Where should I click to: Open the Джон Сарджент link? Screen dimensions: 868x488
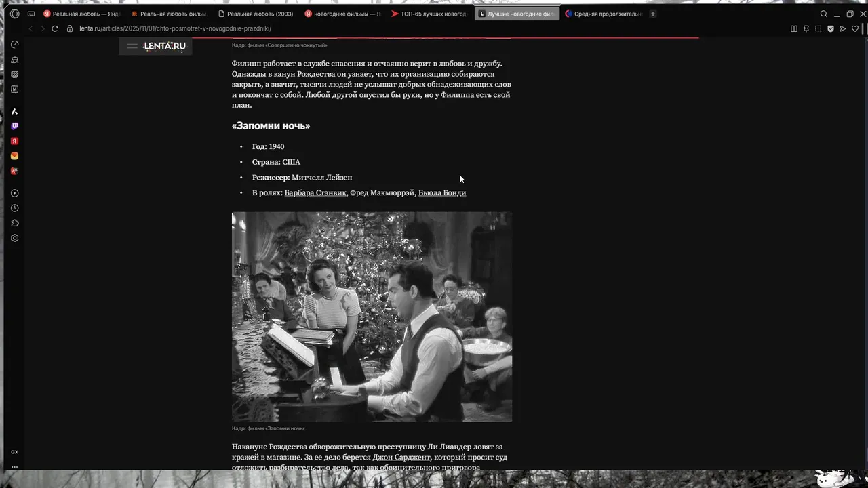click(401, 457)
